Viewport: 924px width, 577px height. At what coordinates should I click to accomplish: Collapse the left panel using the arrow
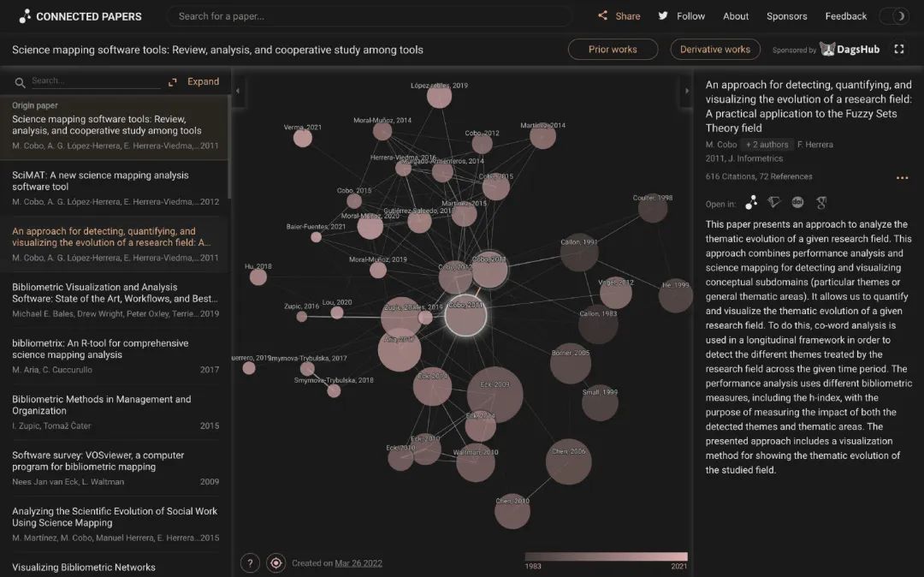pyautogui.click(x=238, y=91)
